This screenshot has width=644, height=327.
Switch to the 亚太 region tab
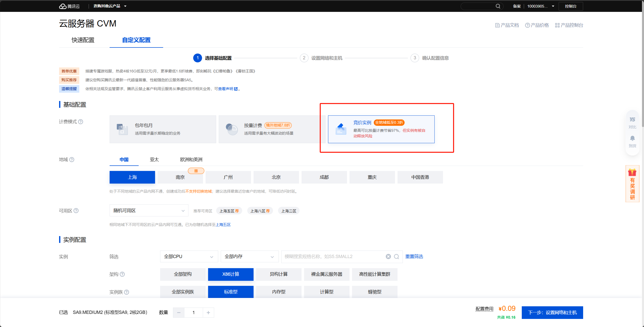pos(154,160)
